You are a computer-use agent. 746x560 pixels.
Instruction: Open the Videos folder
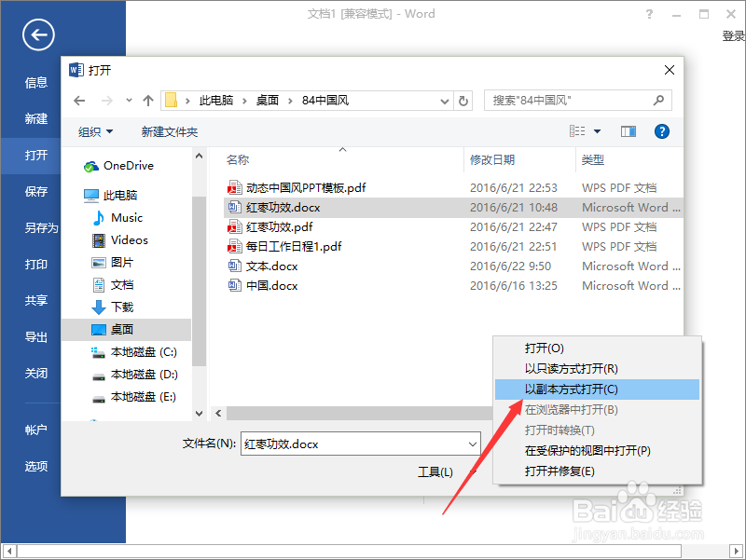pyautogui.click(x=120, y=240)
